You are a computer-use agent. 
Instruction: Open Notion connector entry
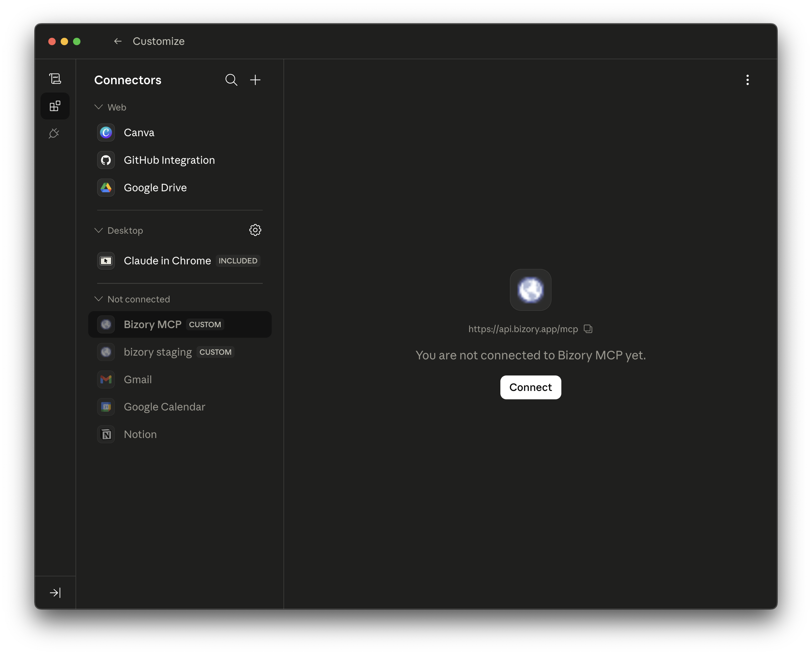tap(180, 434)
